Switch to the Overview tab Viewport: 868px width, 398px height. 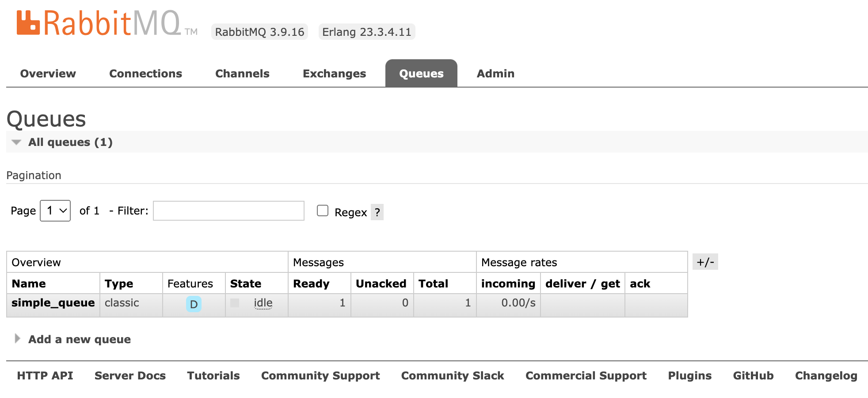[x=48, y=73]
